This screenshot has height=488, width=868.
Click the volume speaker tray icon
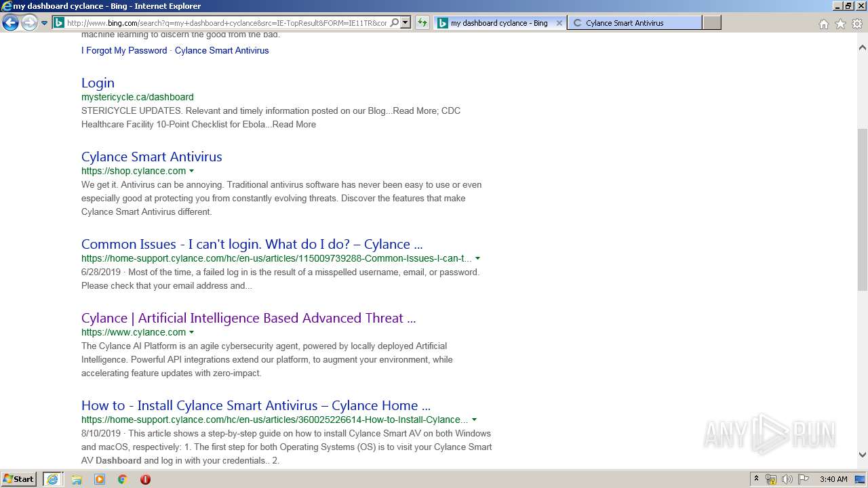coord(787,479)
